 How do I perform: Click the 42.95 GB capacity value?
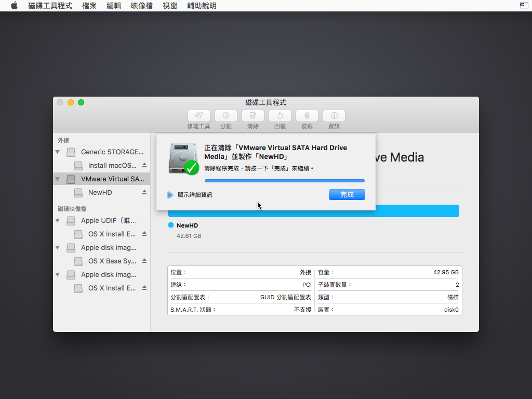[446, 272]
